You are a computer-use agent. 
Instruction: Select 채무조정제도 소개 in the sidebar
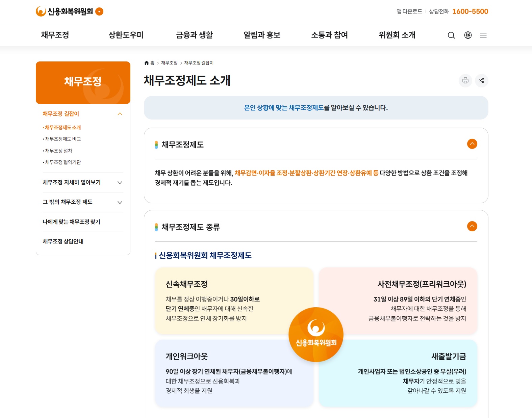point(62,128)
